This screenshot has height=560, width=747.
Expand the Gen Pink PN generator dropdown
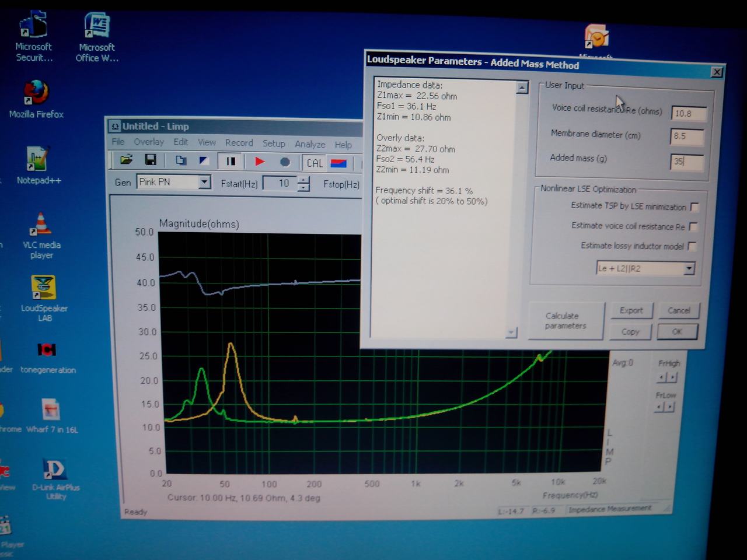click(204, 183)
